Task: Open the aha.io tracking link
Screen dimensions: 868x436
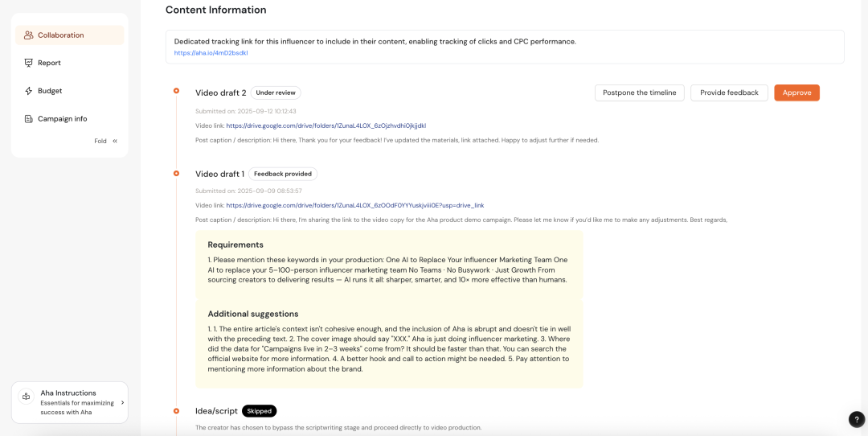Action: 211,53
